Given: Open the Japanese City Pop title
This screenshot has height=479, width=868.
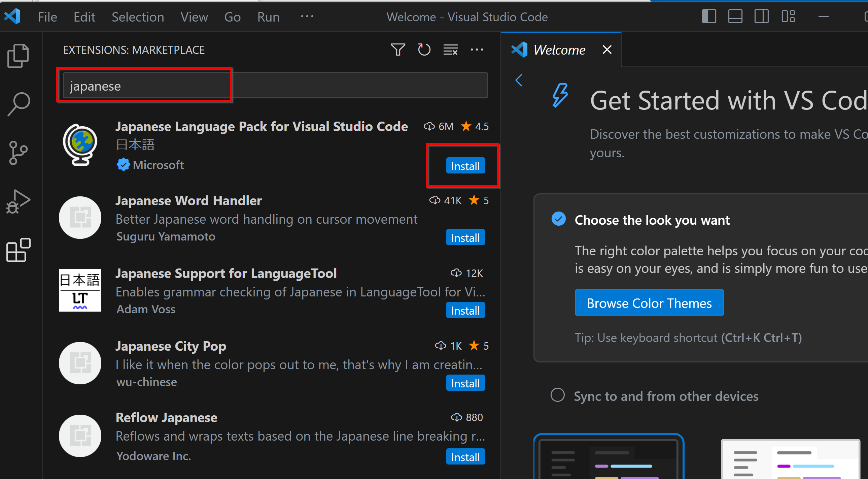Looking at the screenshot, I should click(171, 346).
